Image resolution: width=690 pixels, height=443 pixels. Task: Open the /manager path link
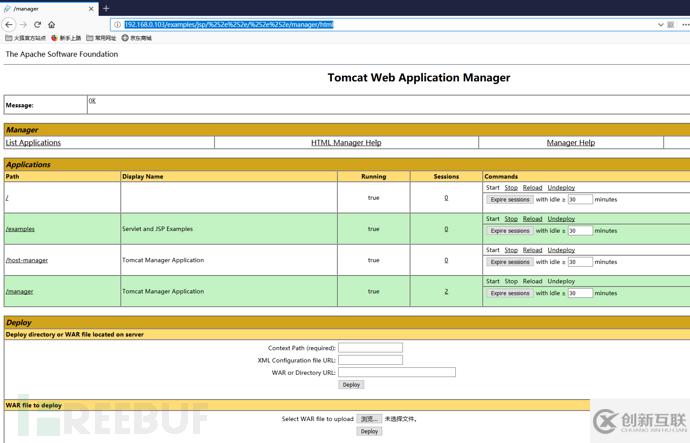coord(19,291)
